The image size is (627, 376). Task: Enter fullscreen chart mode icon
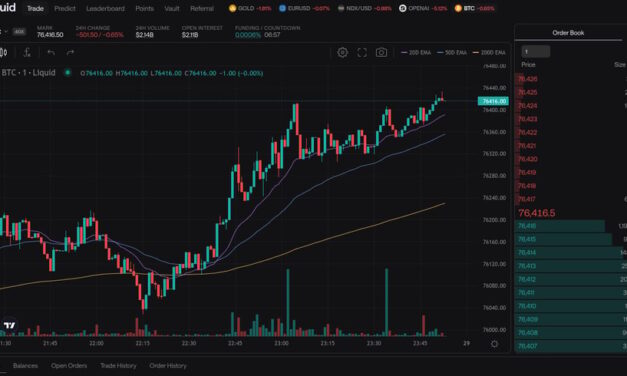tap(362, 52)
